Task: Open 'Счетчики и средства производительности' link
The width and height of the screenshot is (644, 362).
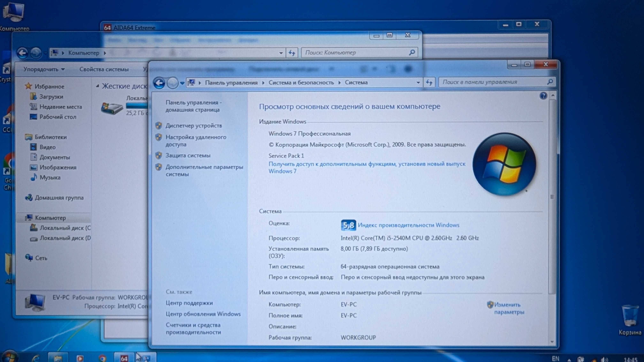Action: [x=193, y=328]
